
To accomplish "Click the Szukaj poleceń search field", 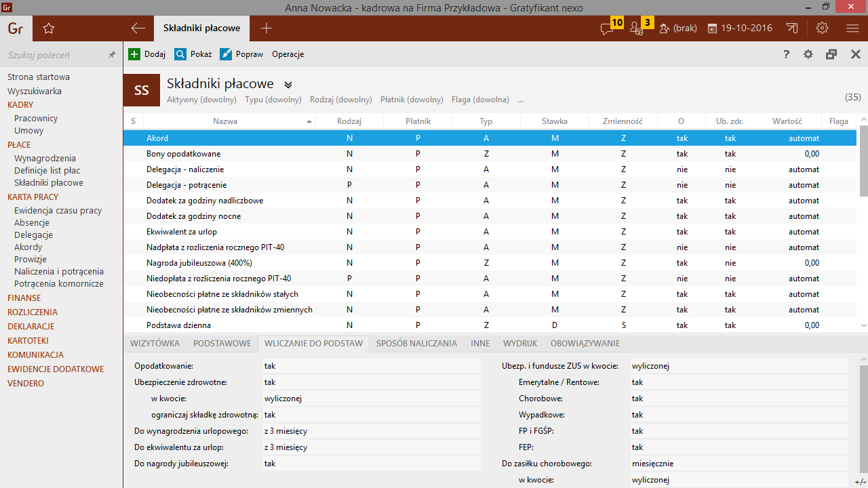I will coord(54,55).
